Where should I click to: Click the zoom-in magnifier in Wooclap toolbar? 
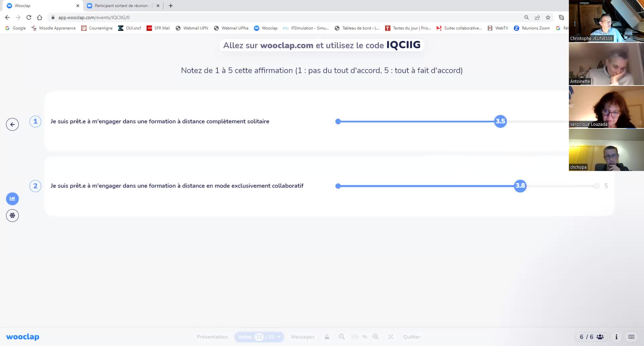(x=376, y=337)
